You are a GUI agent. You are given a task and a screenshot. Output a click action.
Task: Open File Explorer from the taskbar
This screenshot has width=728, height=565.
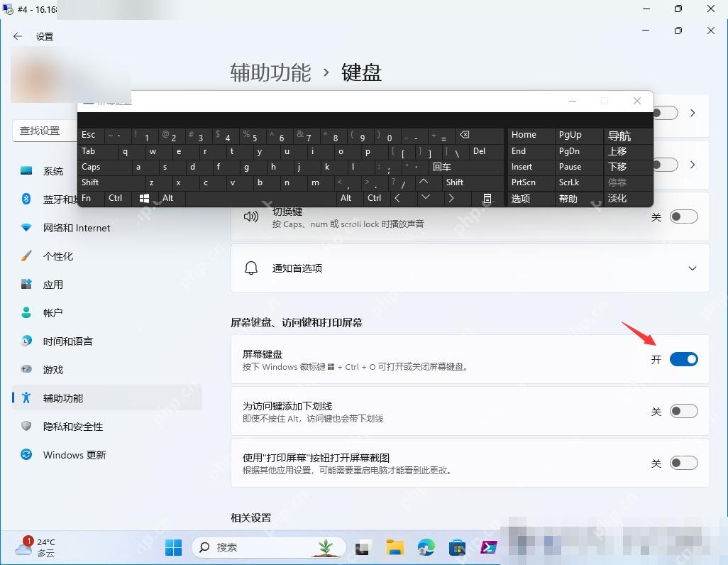click(395, 547)
